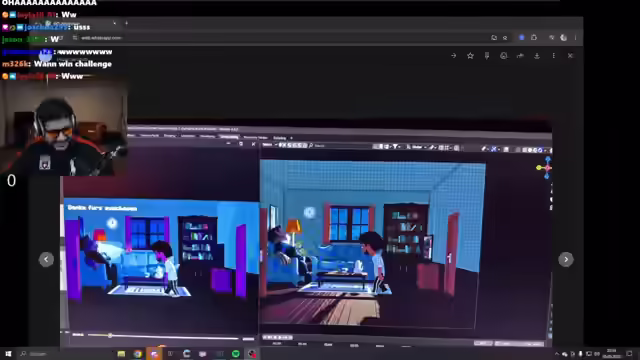Click the star icon in the image viewer toolbar
This screenshot has width=640, height=360.
click(x=470, y=56)
